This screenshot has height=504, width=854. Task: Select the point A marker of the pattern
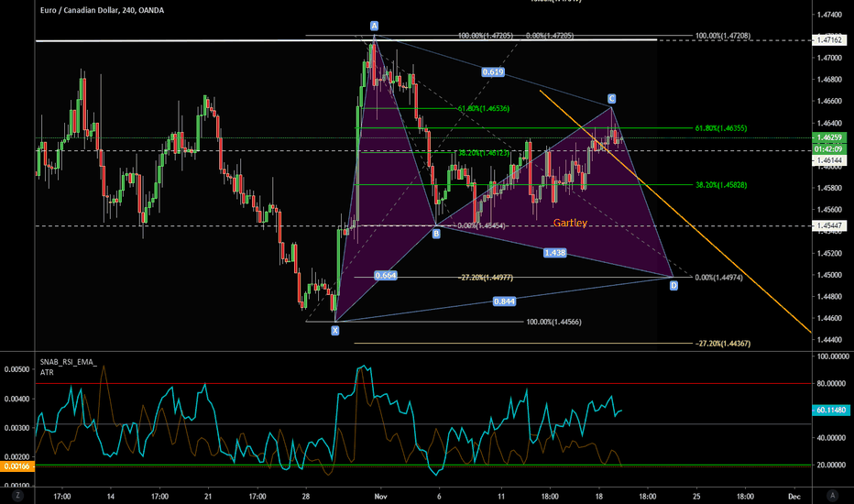pyautogui.click(x=374, y=25)
